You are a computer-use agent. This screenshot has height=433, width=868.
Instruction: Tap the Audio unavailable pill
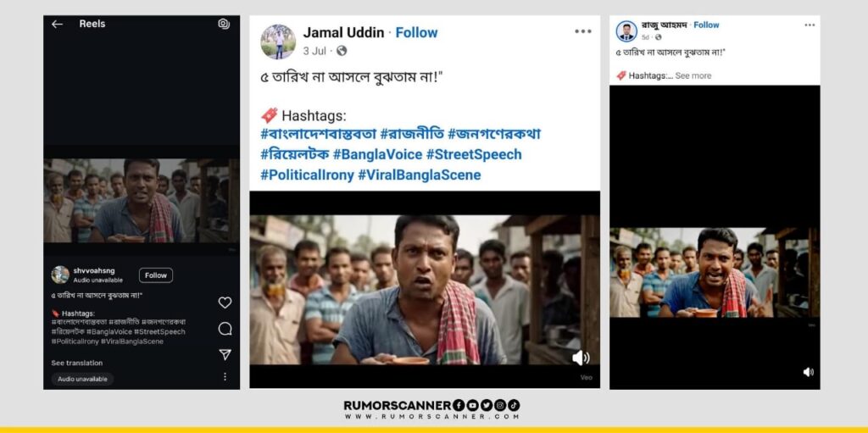coord(82,380)
